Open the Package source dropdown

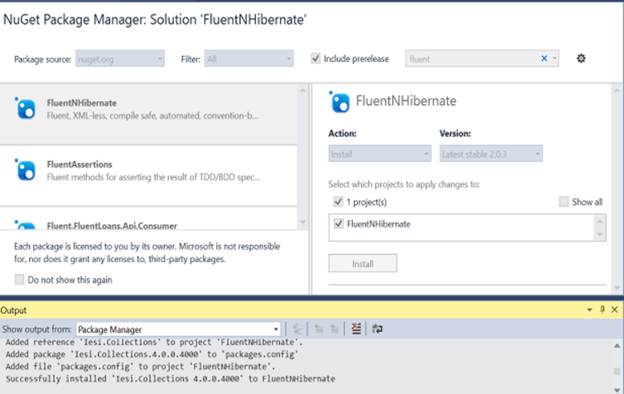(x=120, y=59)
